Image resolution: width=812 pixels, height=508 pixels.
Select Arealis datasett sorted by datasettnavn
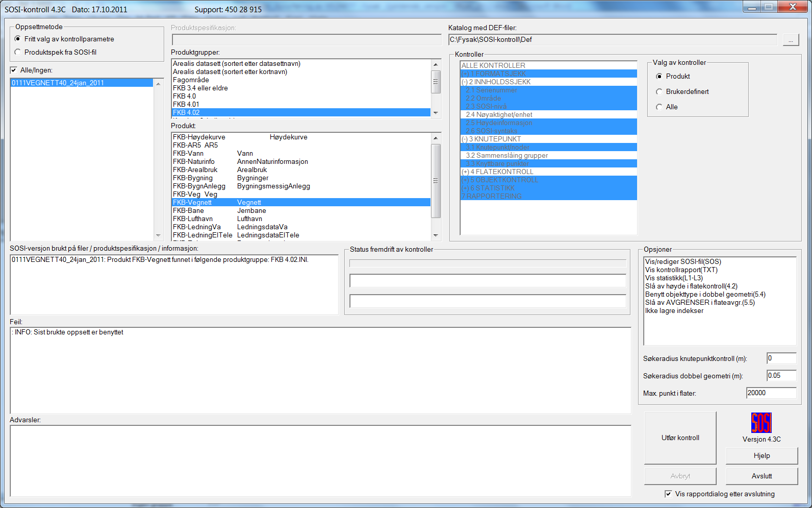301,63
